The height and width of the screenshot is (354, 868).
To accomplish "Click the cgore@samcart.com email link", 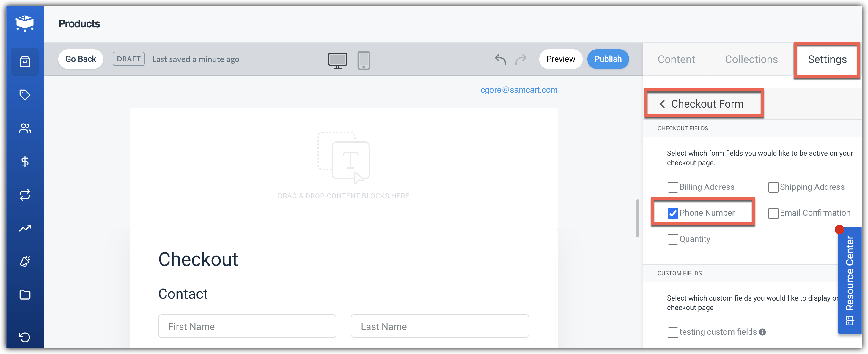I will point(519,90).
